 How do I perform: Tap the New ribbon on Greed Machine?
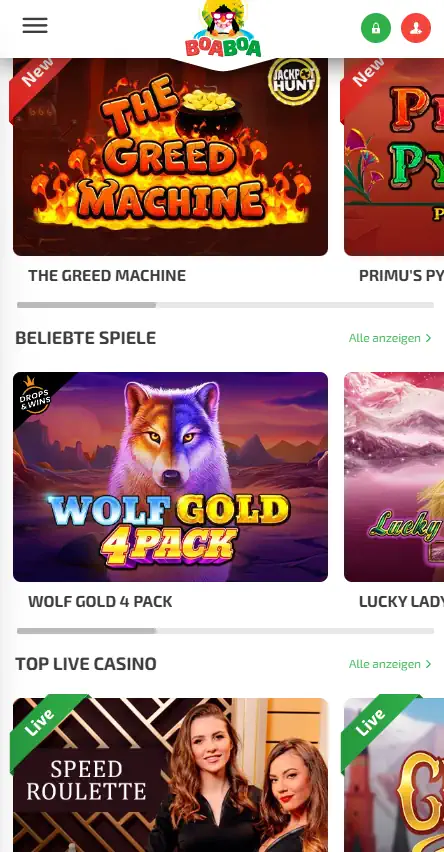click(37, 82)
